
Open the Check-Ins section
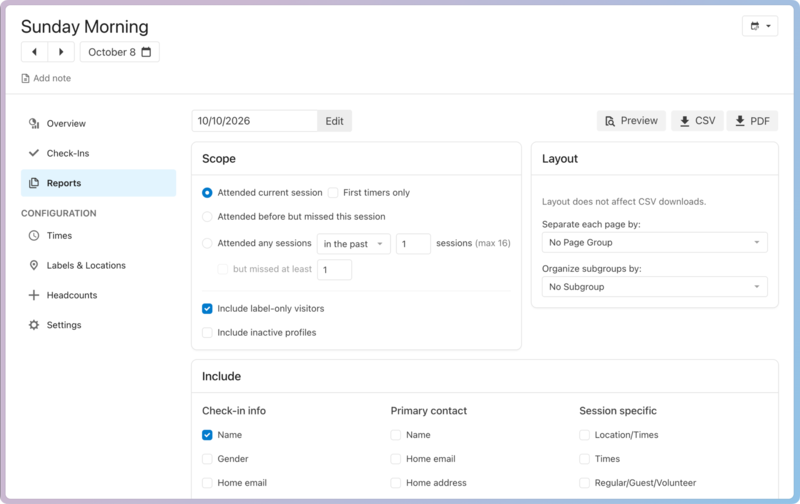[x=67, y=153]
